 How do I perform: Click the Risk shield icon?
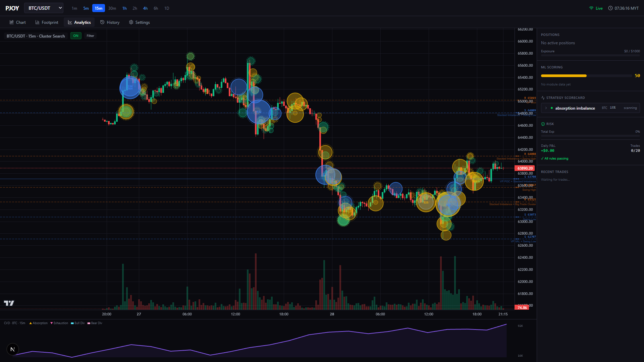(543, 124)
